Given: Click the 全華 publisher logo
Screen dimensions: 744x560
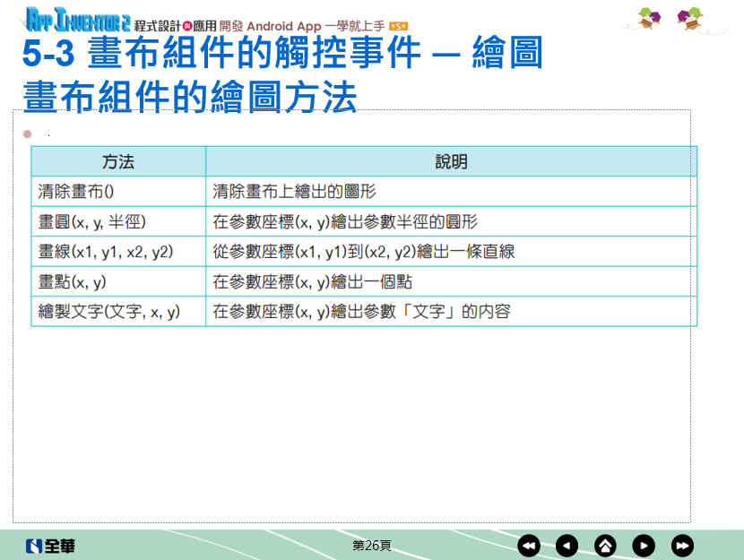Looking at the screenshot, I should pyautogui.click(x=50, y=545).
